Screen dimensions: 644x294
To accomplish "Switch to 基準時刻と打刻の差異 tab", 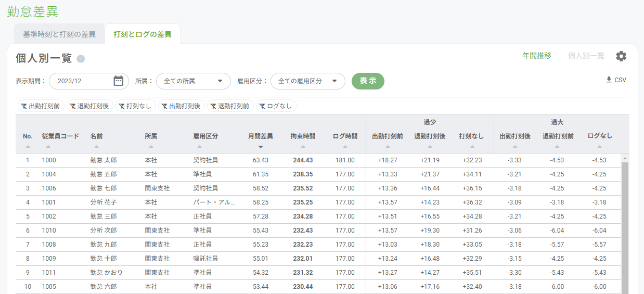I will click(59, 34).
